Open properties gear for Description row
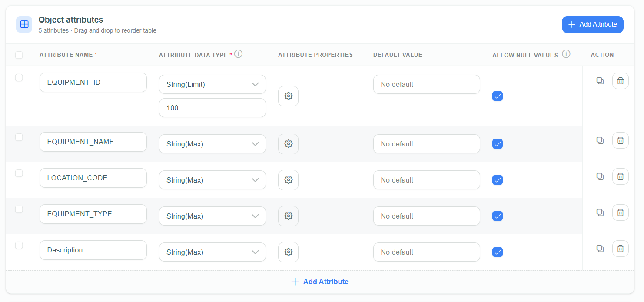644x302 pixels. pos(288,252)
